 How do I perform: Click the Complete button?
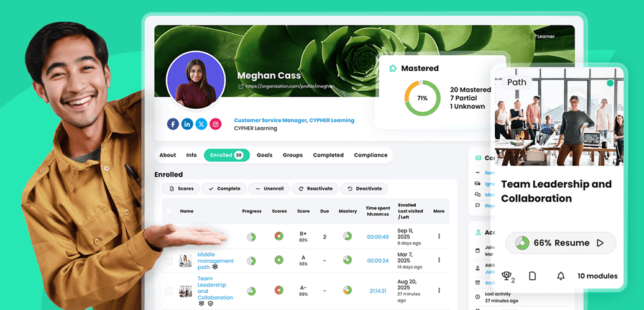[224, 189]
